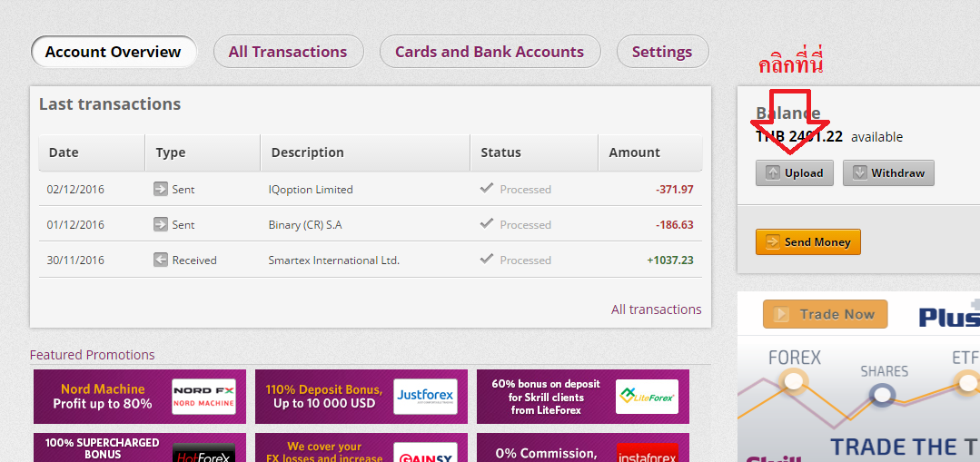The width and height of the screenshot is (980, 462).
Task: Click the Trade Now advertisement button
Action: 825,314
